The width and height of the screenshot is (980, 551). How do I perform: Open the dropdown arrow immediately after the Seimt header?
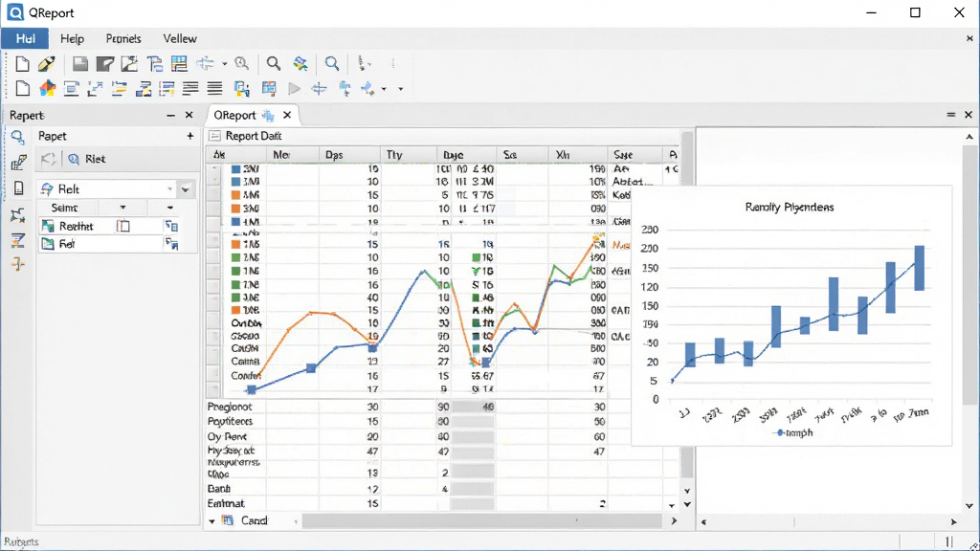(x=122, y=208)
